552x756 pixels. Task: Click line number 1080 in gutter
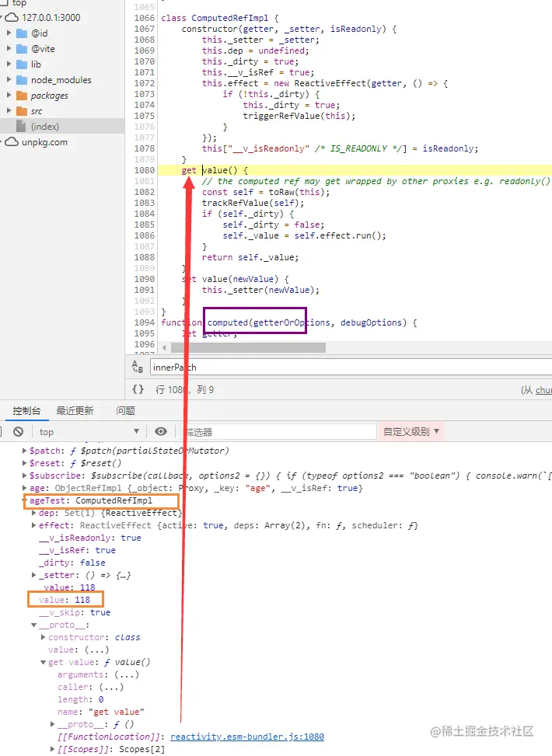point(145,170)
